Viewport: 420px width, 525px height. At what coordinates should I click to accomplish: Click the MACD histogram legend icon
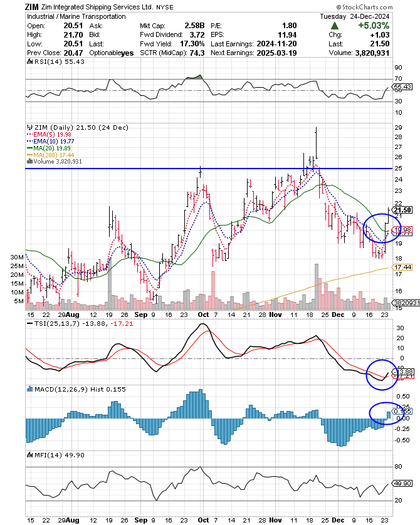click(30, 389)
